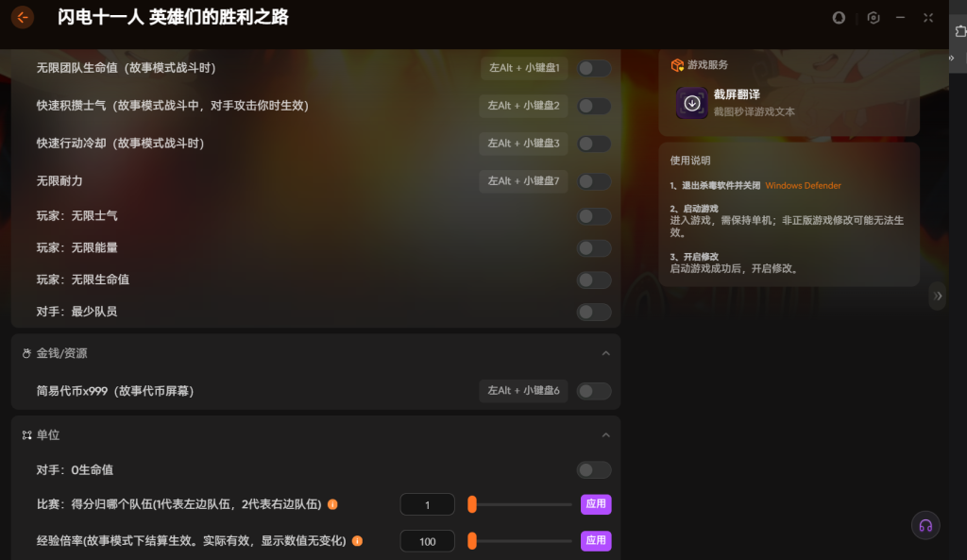Screen dimensions: 967x560
Task: Toggle 对手：0生命值 on
Action: click(594, 470)
